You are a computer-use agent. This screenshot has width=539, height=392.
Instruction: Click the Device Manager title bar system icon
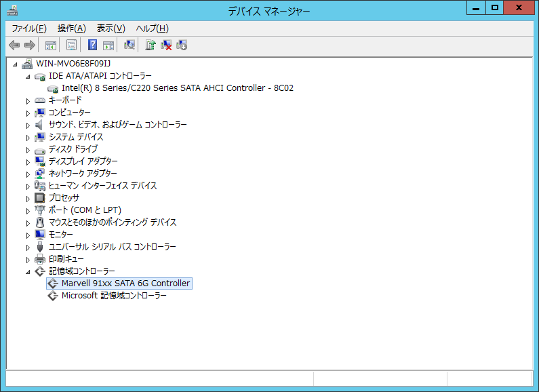coord(12,11)
